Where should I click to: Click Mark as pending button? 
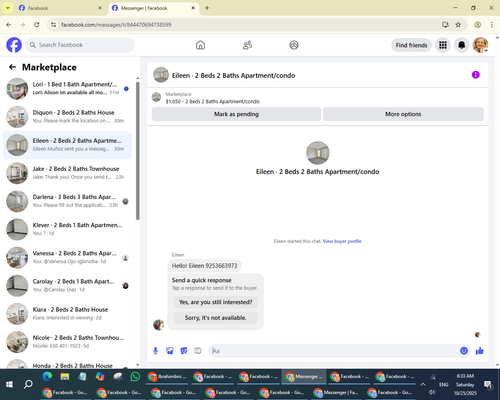[236, 114]
